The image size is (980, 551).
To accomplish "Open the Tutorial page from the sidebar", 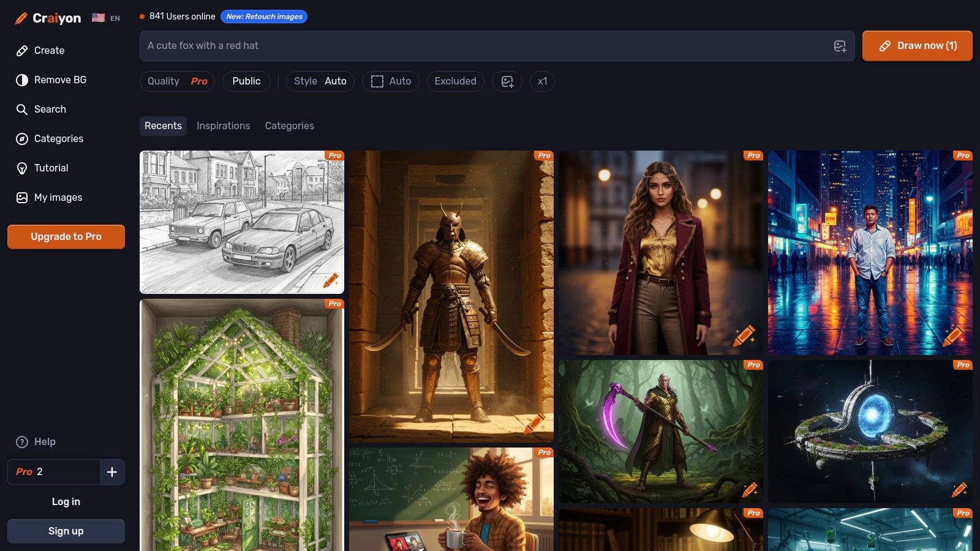I will [x=51, y=168].
